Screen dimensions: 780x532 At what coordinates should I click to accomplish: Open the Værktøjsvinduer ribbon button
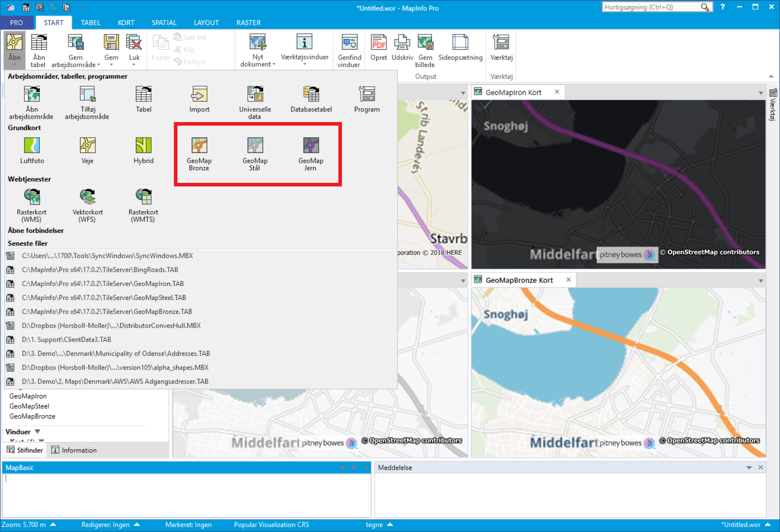[304, 50]
